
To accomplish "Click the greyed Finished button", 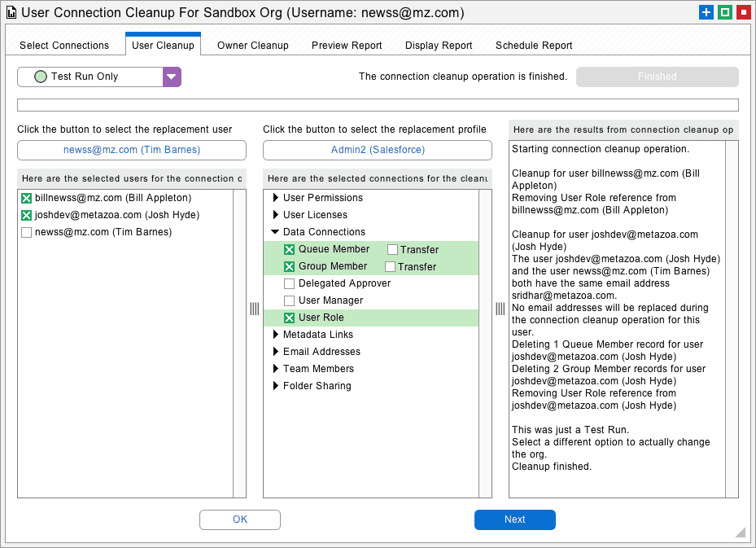I will tap(658, 77).
